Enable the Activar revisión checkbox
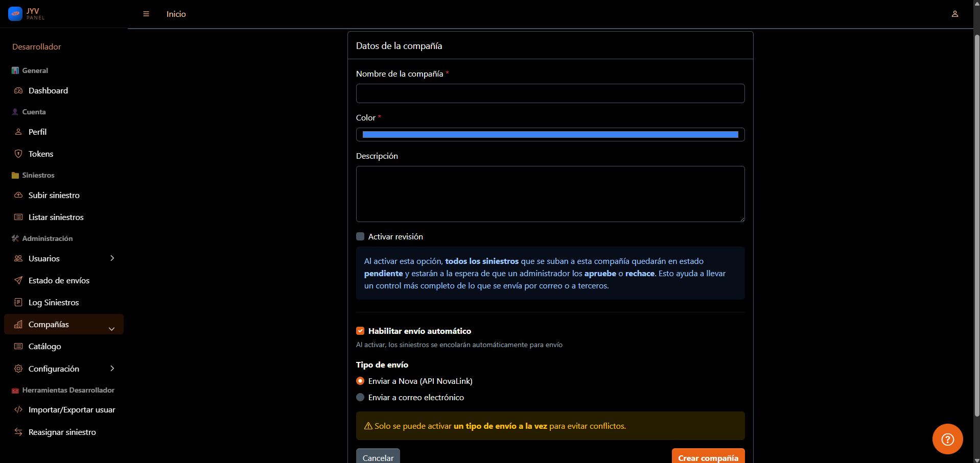980x463 pixels. tap(360, 236)
